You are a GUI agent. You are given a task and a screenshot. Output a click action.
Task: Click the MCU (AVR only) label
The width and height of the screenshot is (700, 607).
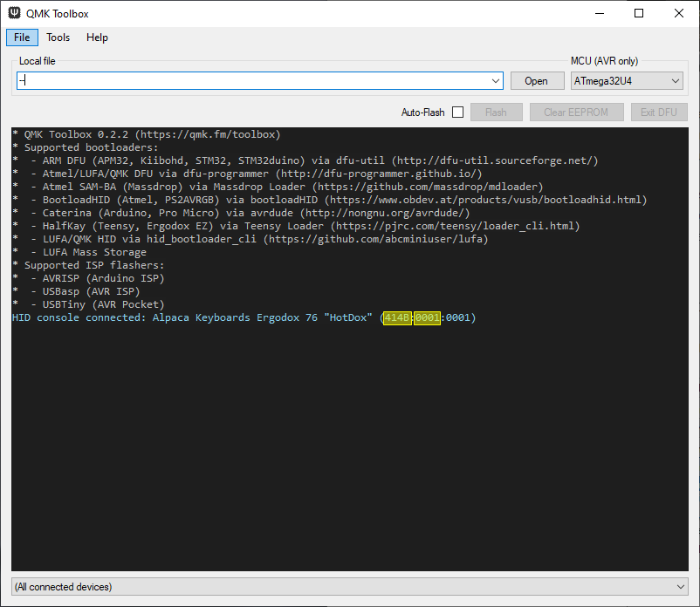[605, 61]
